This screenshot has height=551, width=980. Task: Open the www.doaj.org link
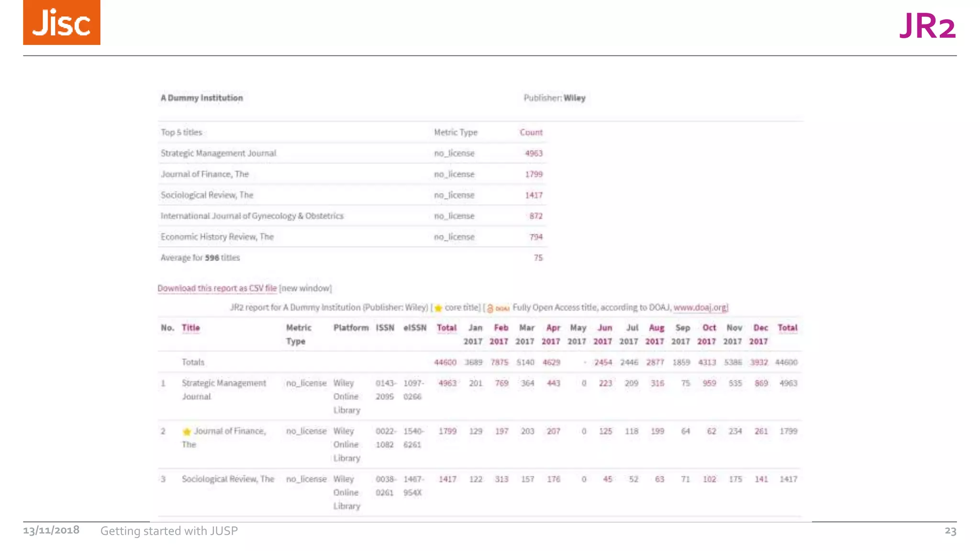tap(700, 307)
